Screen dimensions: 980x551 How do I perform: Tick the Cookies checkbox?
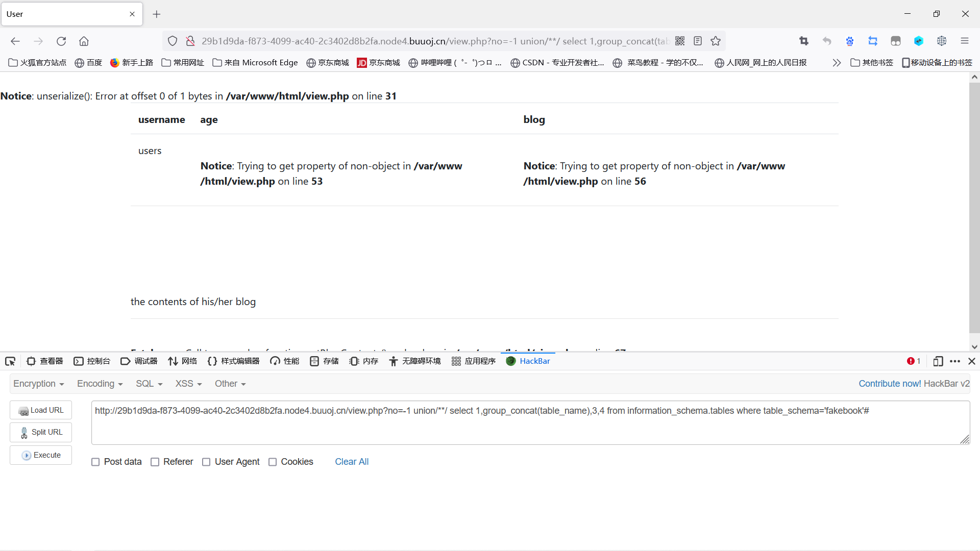pos(273,462)
